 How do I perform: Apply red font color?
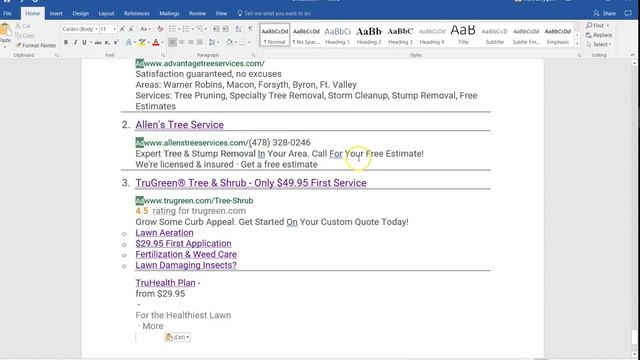(x=155, y=42)
